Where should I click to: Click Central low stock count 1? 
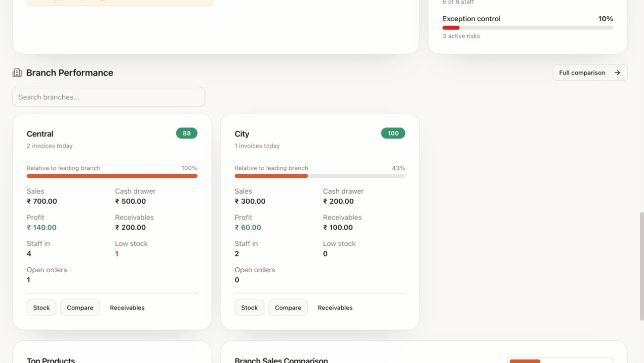[x=116, y=254]
